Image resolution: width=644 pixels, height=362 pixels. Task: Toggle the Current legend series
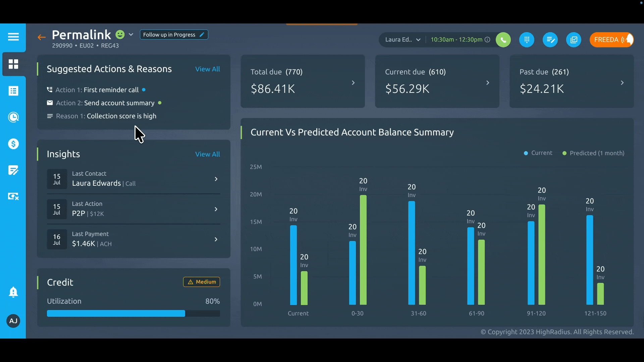(x=538, y=153)
